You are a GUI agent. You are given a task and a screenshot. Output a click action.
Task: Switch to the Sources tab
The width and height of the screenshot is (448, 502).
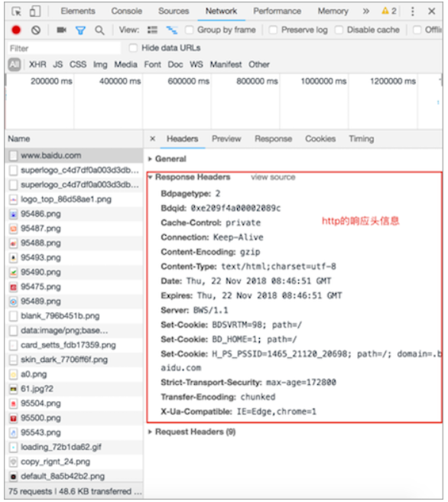pyautogui.click(x=174, y=11)
